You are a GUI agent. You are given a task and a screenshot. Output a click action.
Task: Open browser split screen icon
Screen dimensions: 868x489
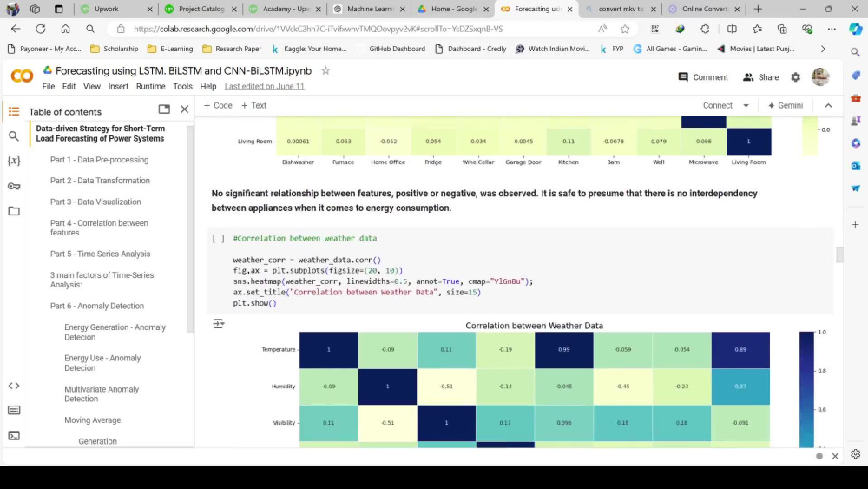coord(732,29)
